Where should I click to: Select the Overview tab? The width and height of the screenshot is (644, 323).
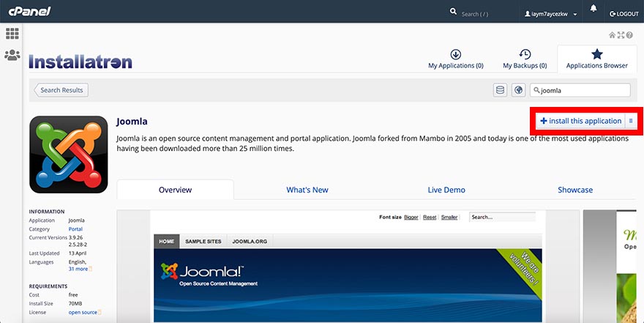coord(176,190)
